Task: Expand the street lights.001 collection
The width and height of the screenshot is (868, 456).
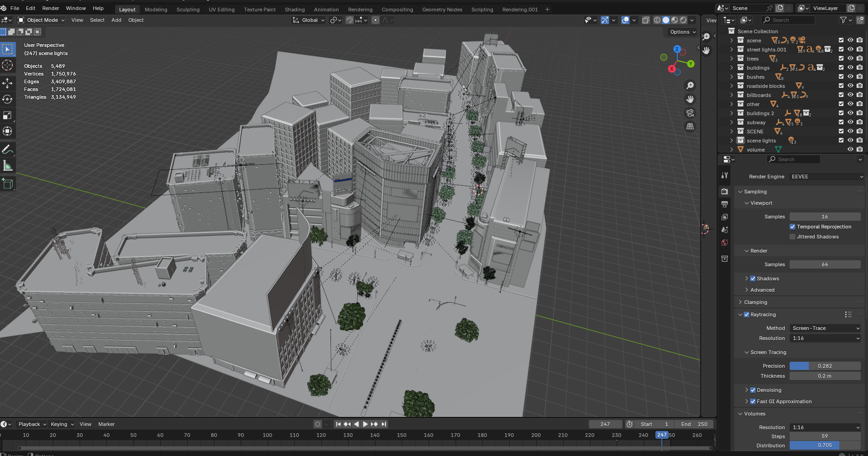Action: pos(732,50)
